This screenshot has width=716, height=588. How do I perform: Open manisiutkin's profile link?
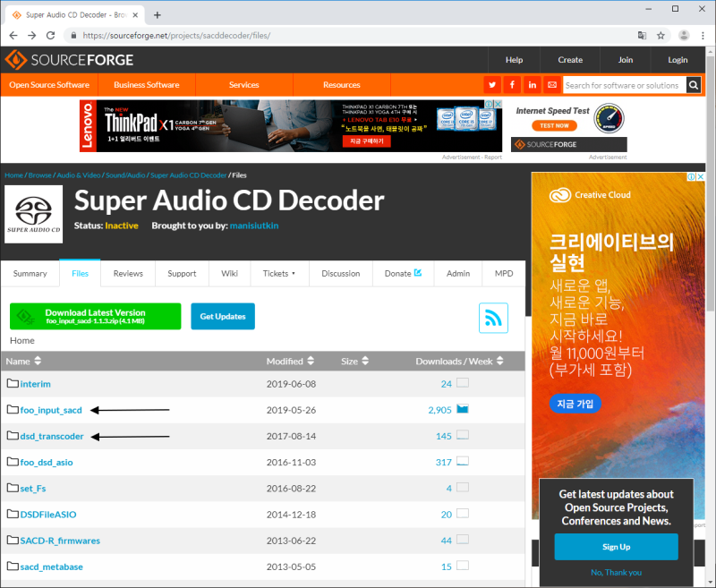254,226
